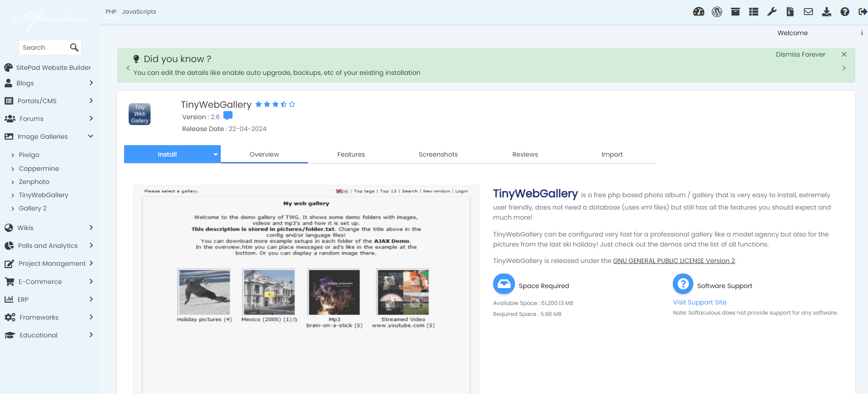The image size is (868, 394).
Task: Click the Required Space 5.98 MB text
Action: [x=527, y=314]
